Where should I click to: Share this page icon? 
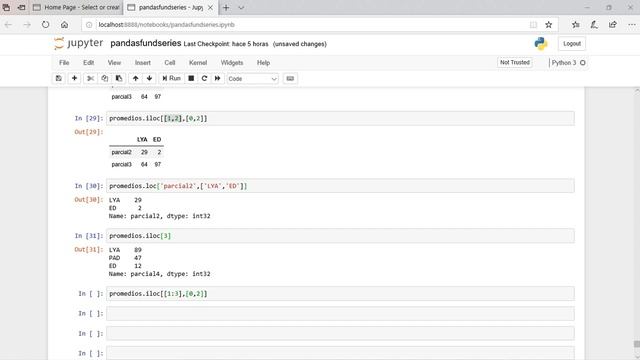(x=613, y=25)
